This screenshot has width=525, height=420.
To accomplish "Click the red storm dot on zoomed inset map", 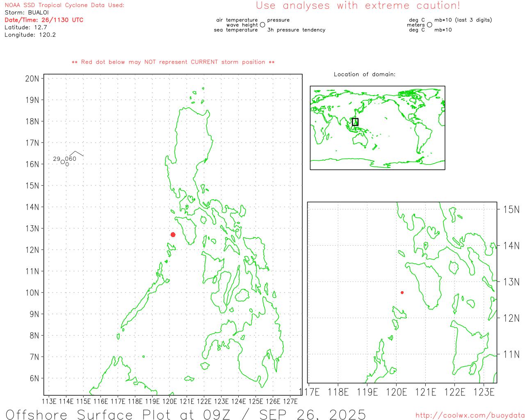I will tap(402, 292).
